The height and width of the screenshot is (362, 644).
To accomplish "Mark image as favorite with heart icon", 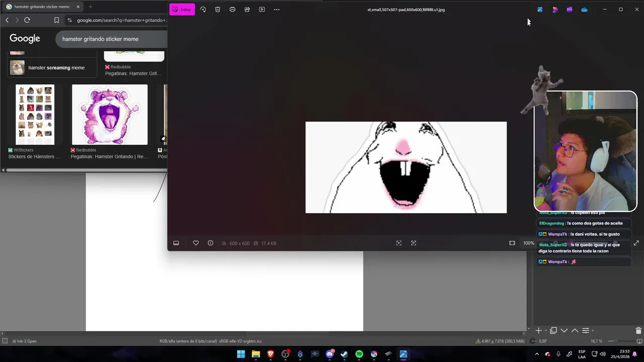I will pyautogui.click(x=196, y=243).
